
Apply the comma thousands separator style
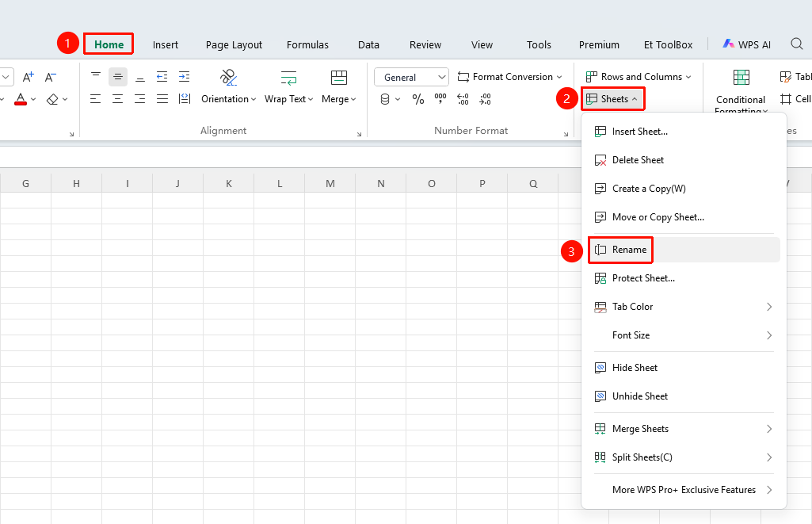(x=440, y=99)
